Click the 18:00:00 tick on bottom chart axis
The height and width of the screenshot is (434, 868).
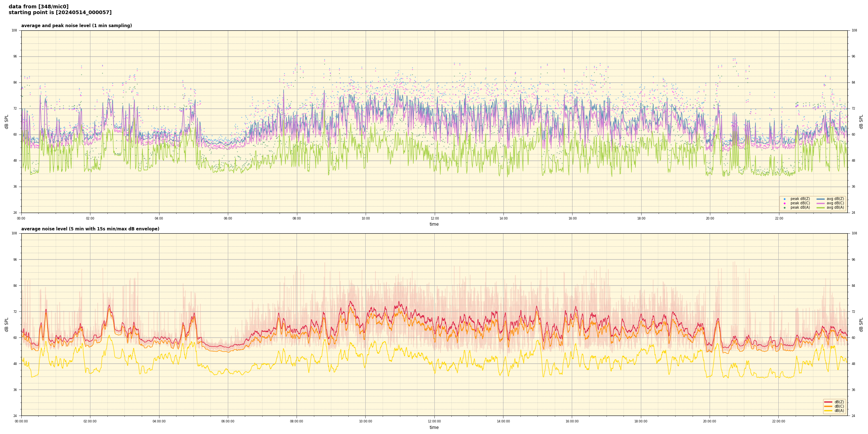[x=641, y=421]
